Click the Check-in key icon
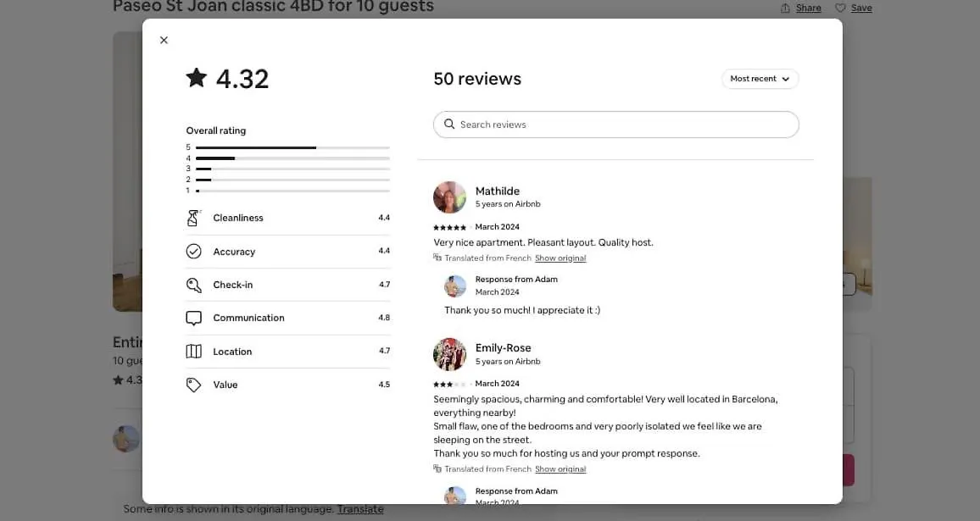 194,285
